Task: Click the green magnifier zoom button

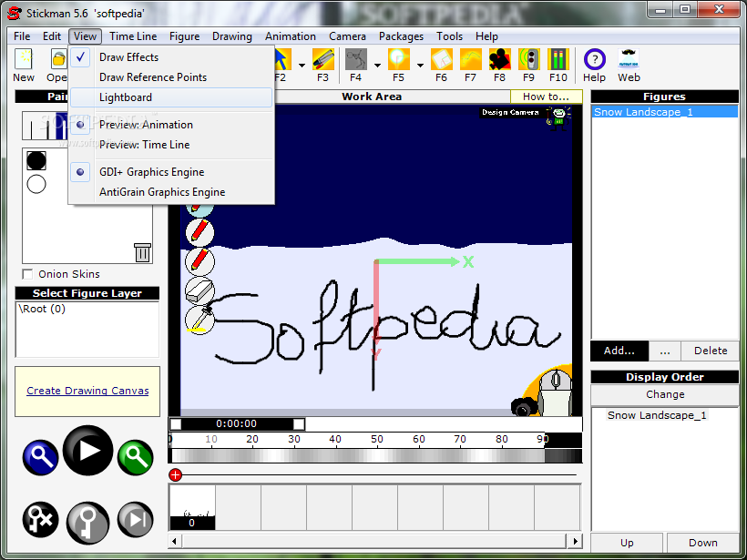Action: pyautogui.click(x=136, y=458)
